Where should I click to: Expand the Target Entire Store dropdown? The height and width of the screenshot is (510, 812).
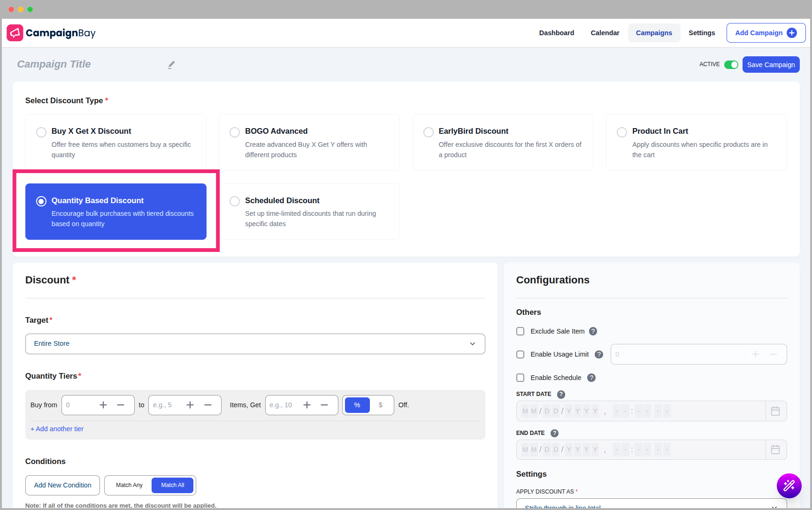point(255,344)
